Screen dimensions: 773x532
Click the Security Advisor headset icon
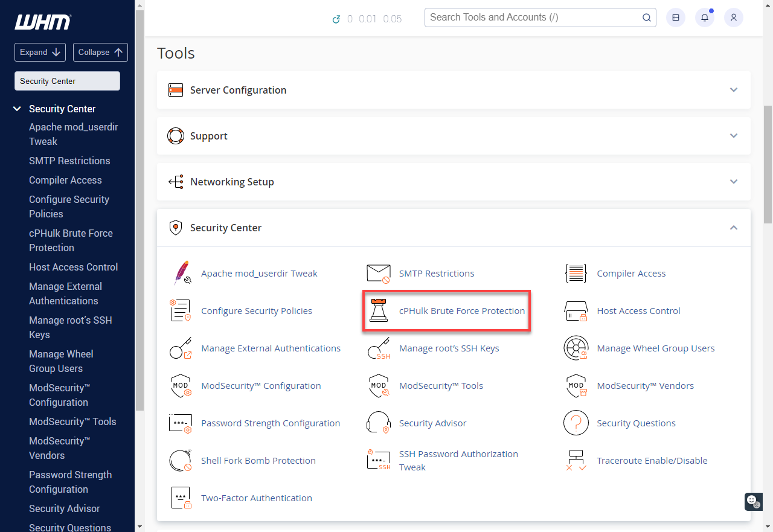point(379,423)
